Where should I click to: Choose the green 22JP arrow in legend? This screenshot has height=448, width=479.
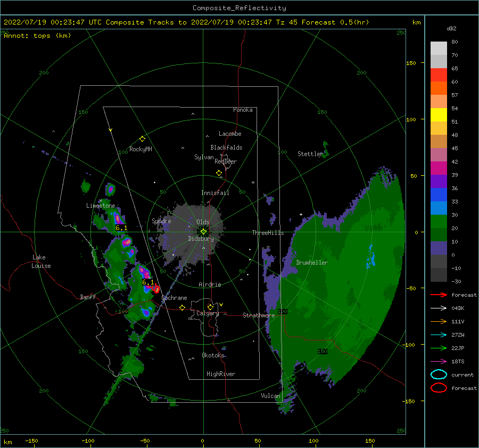(439, 348)
